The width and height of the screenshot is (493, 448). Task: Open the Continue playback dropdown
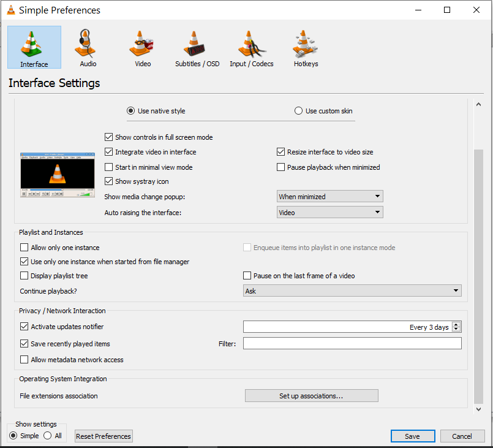pyautogui.click(x=352, y=290)
